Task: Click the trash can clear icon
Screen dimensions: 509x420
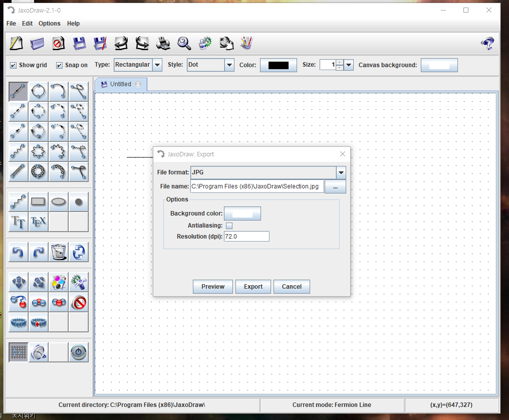Action: 59,252
